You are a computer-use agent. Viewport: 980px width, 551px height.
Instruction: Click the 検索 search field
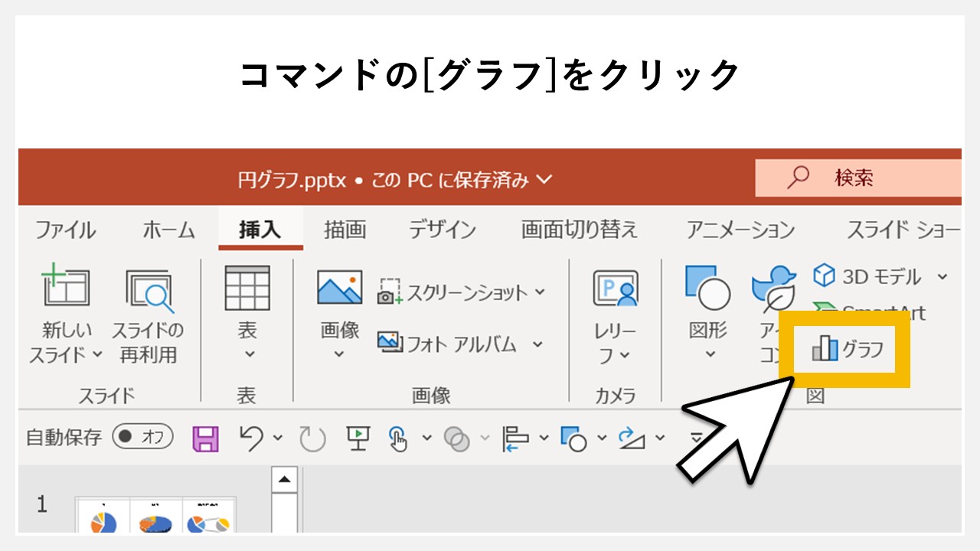click(857, 177)
